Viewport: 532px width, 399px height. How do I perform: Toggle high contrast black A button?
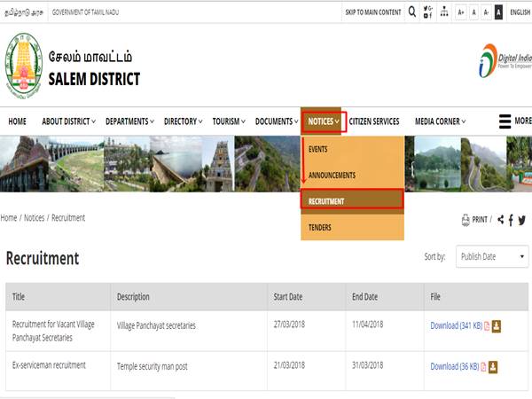pos(498,12)
